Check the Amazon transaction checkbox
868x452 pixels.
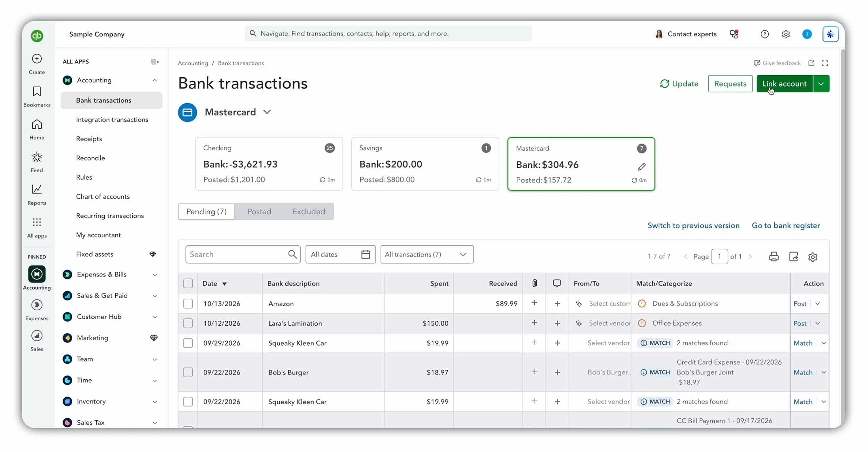pos(188,303)
